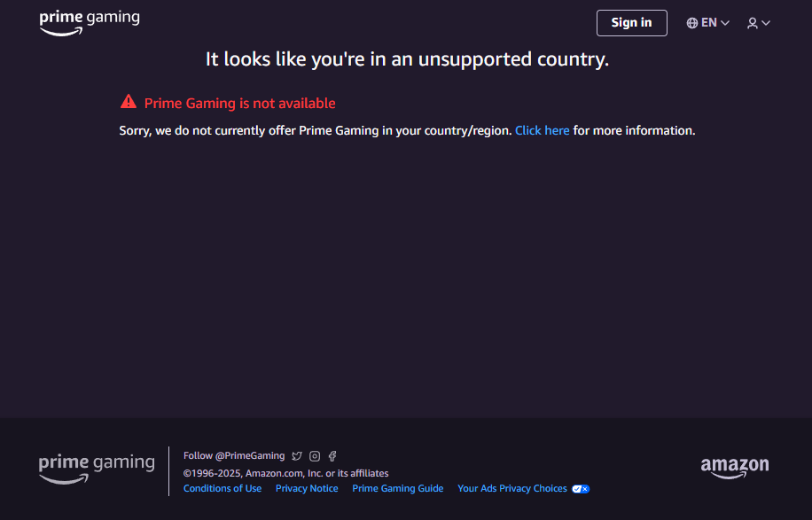Open the Prime Gaming Instagram icon
Screen dimensions: 812x520
[x=315, y=456]
